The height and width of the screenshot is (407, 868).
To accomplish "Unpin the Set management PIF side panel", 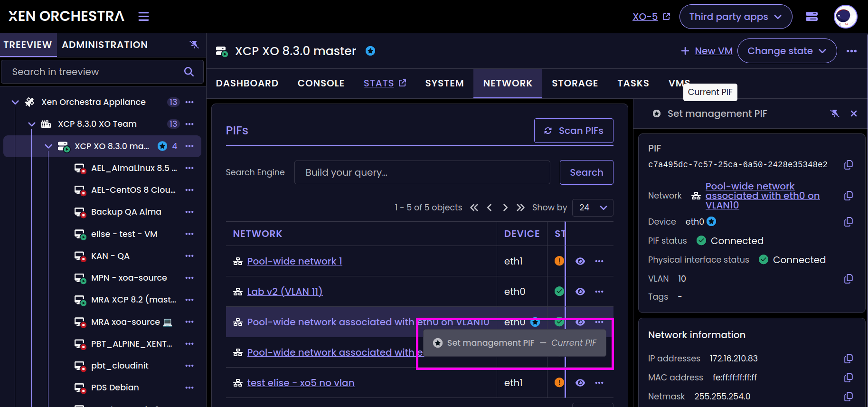I will pyautogui.click(x=835, y=114).
